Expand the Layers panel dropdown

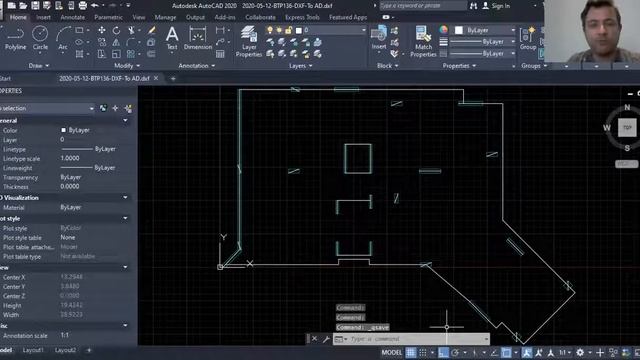click(x=301, y=66)
